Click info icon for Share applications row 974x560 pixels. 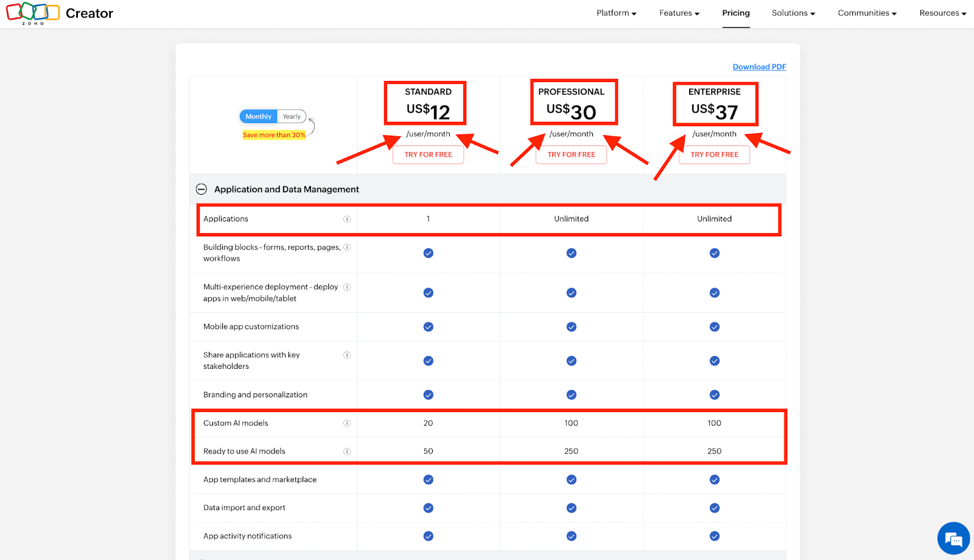(x=347, y=355)
